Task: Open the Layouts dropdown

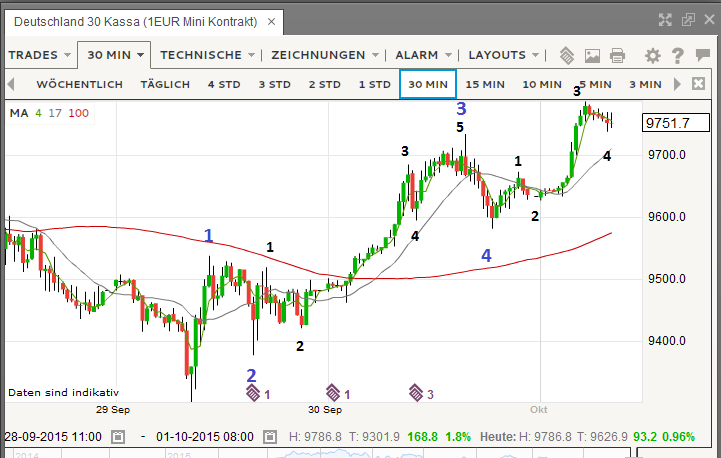Action: pyautogui.click(x=503, y=55)
